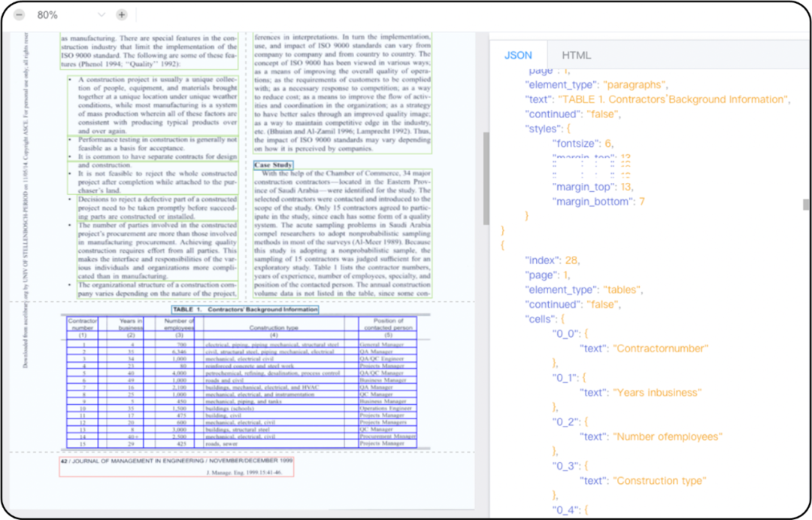Click the "index": 28 JSON line
This screenshot has height=520, width=812.
tap(552, 260)
